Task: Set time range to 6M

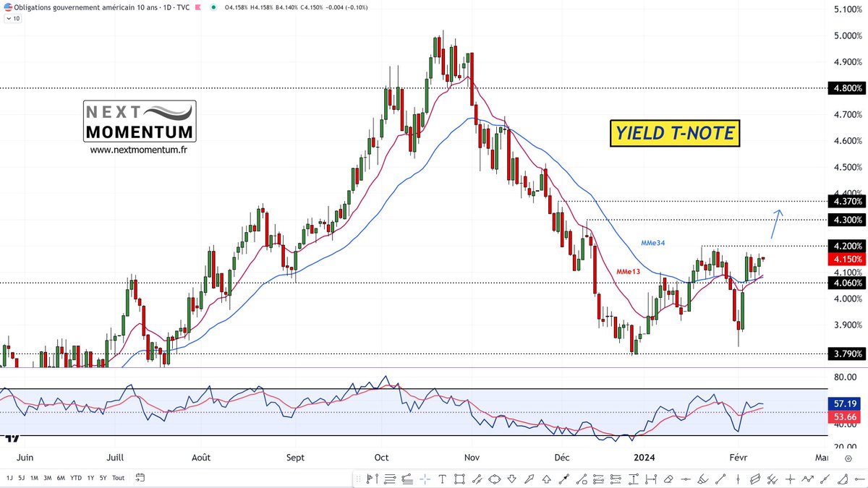Action: pyautogui.click(x=61, y=478)
